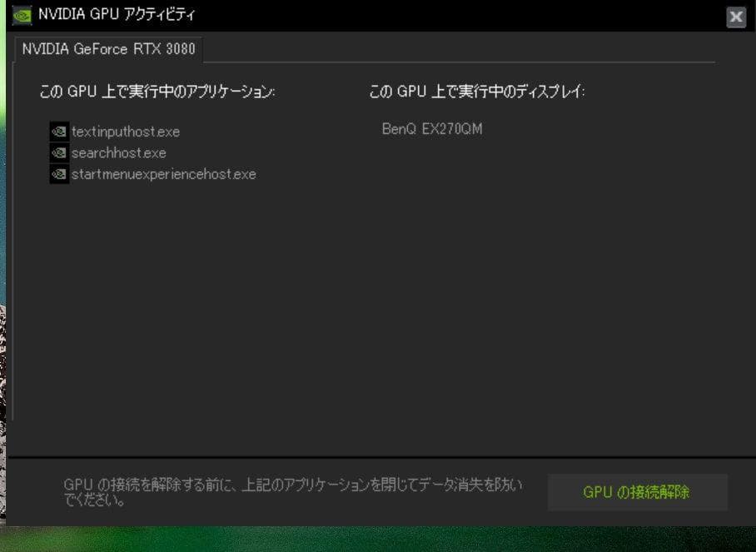Select the NVIDIA GeForce RTX 3080 tab
Image resolution: width=756 pixels, height=552 pixels.
point(108,49)
